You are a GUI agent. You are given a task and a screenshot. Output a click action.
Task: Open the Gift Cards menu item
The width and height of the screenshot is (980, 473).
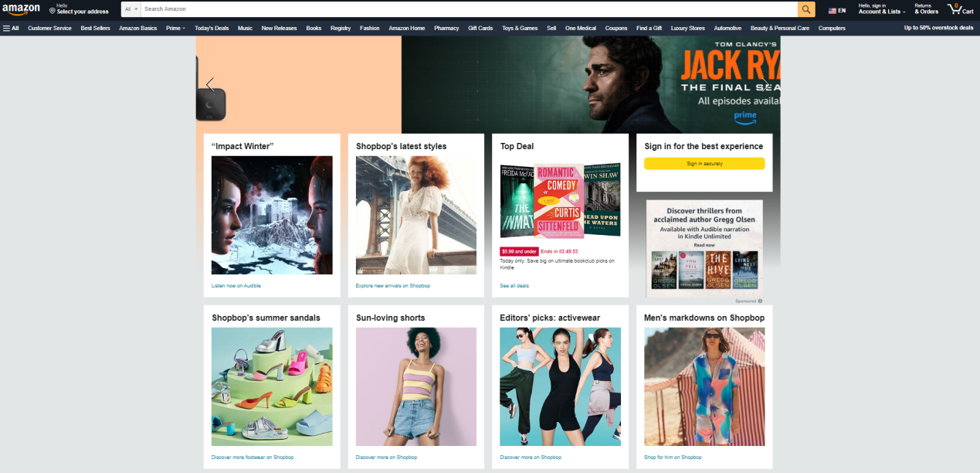[x=480, y=28]
